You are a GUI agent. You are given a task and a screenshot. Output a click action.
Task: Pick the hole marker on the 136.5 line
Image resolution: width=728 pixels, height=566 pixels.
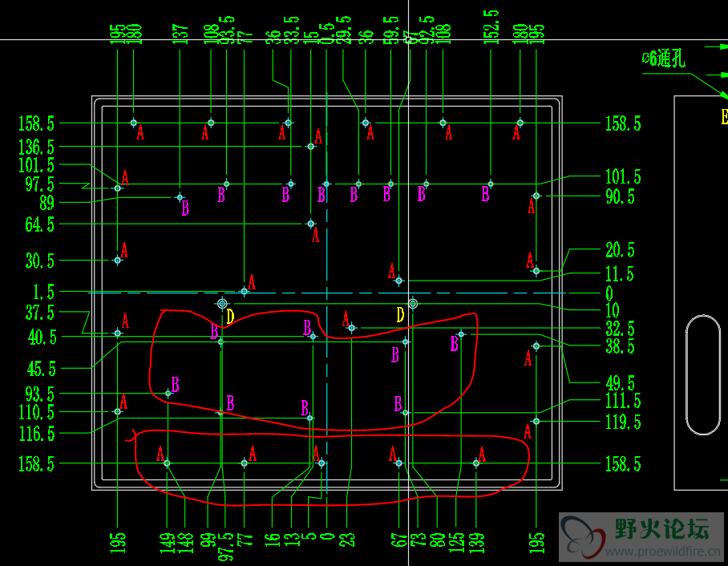311,147
